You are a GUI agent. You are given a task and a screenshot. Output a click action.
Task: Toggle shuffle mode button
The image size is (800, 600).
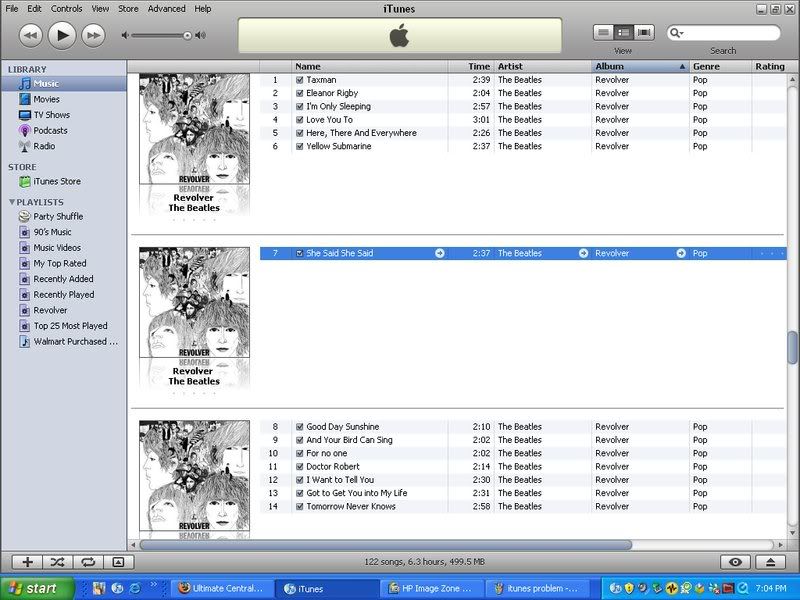coord(57,562)
